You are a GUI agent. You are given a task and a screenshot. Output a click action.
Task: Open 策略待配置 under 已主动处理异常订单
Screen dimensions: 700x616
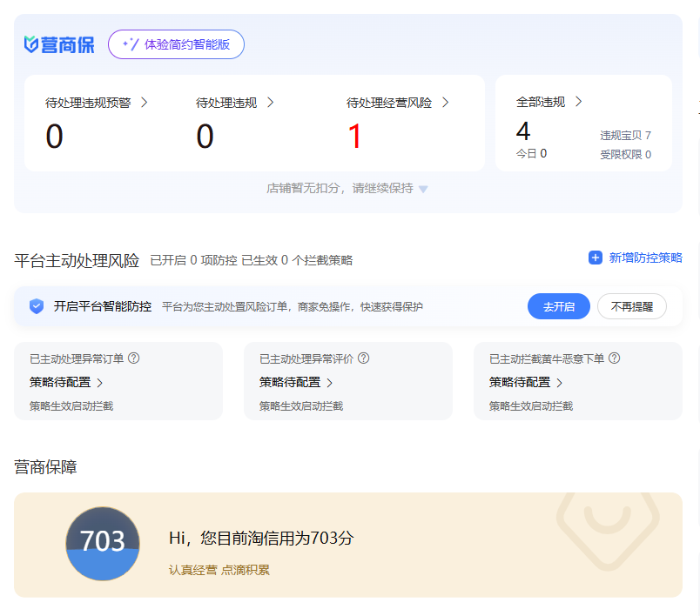point(66,382)
